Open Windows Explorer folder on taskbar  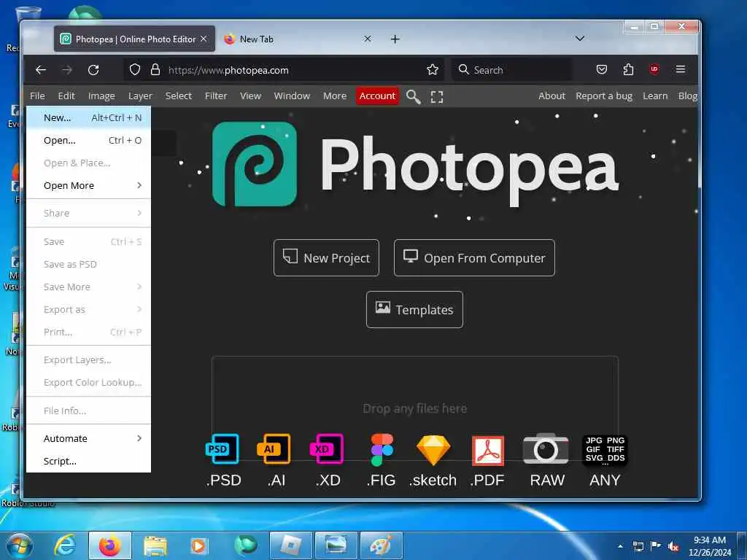pyautogui.click(x=155, y=545)
